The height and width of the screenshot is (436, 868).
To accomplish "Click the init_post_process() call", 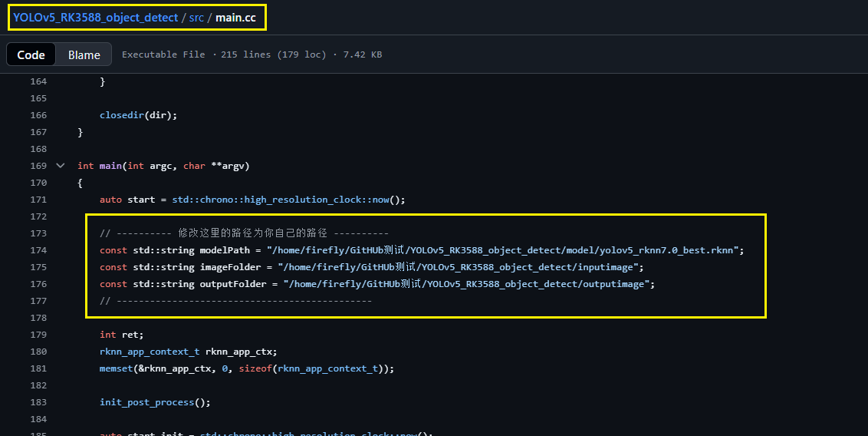I will click(155, 402).
